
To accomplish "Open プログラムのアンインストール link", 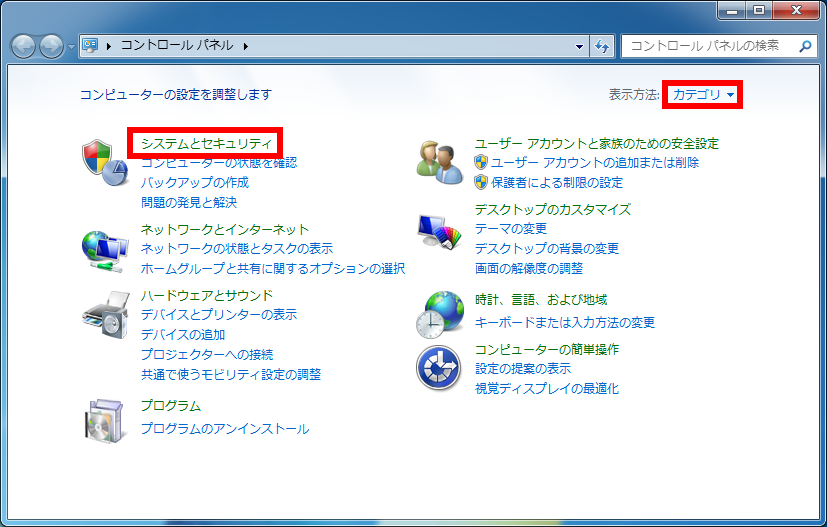I will (225, 429).
